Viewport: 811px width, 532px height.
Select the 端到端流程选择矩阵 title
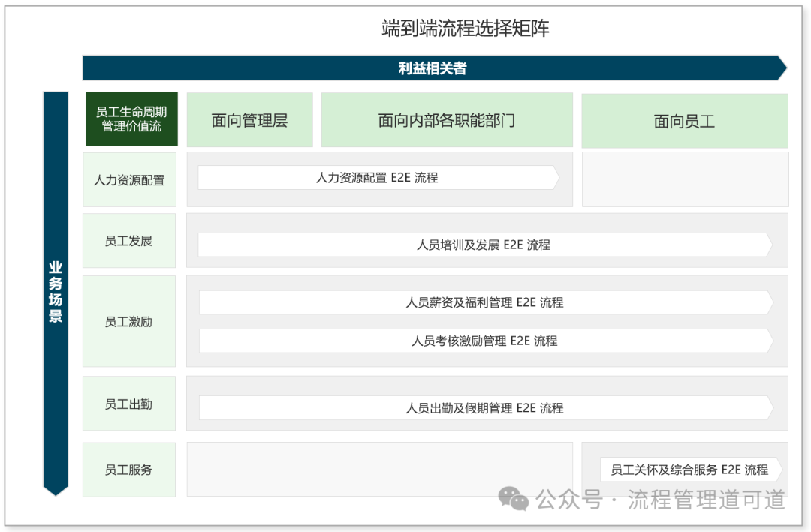[466, 29]
